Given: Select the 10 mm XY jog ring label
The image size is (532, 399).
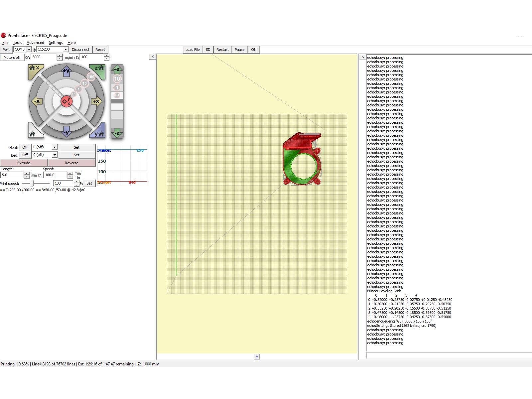Looking at the screenshot, I should [x=84, y=83].
